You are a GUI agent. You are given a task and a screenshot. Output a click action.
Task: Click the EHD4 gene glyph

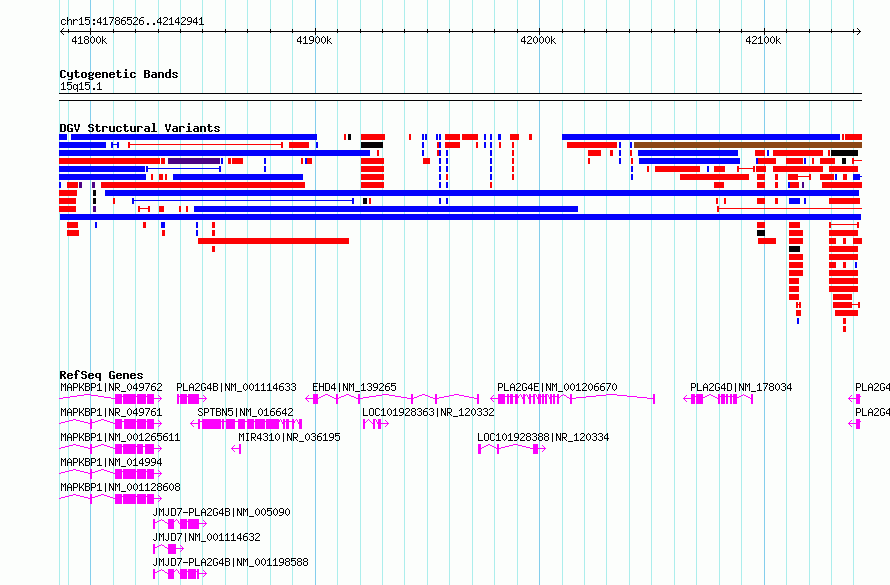(x=392, y=399)
